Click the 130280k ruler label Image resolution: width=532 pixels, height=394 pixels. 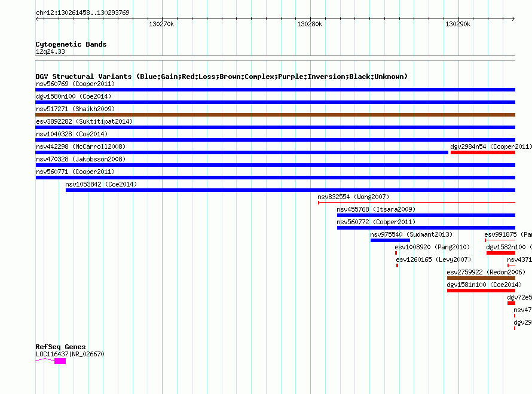[310, 24]
